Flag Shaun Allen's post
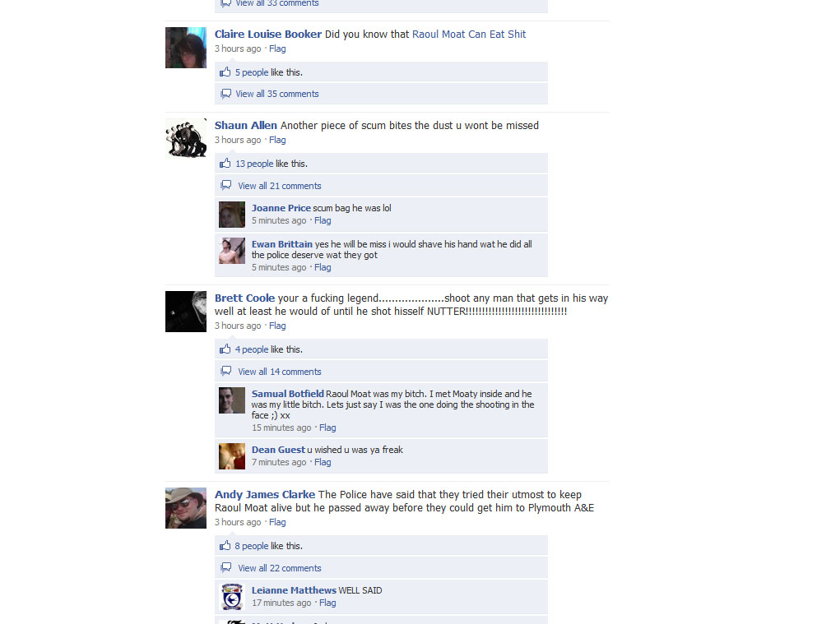Viewport: 840px width, 624px height. coord(277,140)
